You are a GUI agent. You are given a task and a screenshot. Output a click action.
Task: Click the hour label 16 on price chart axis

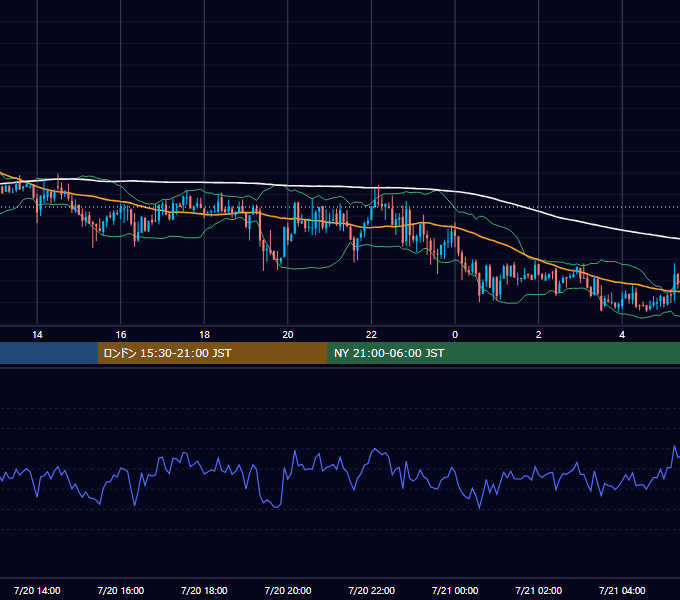pos(121,335)
